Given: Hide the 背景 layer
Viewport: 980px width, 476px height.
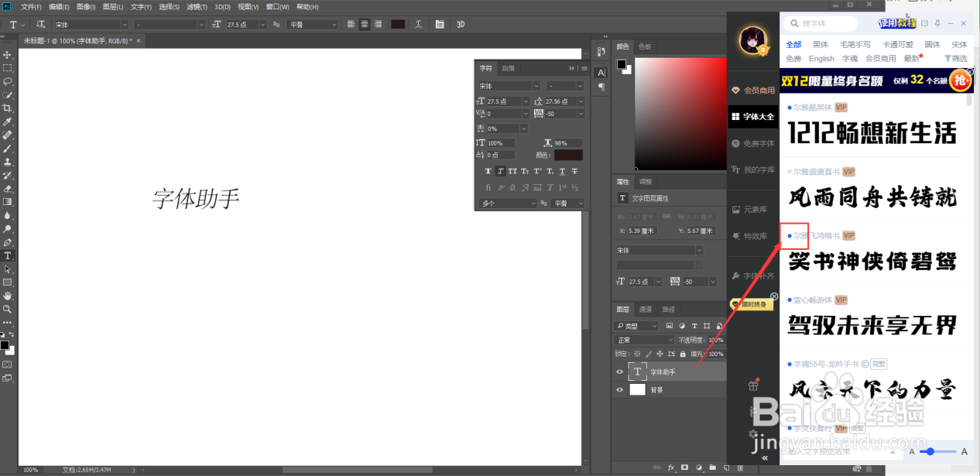Looking at the screenshot, I should (x=619, y=390).
